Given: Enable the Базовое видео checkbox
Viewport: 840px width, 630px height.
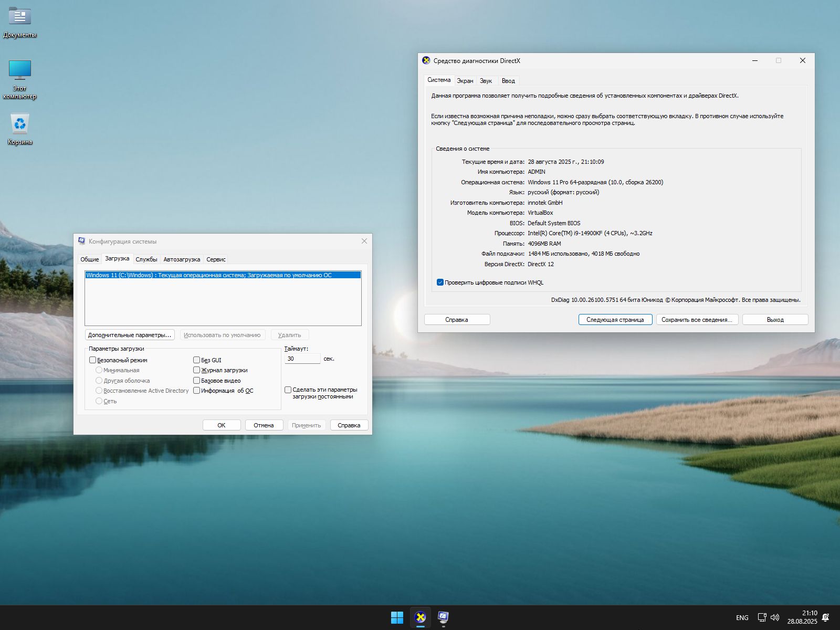Looking at the screenshot, I should 197,381.
